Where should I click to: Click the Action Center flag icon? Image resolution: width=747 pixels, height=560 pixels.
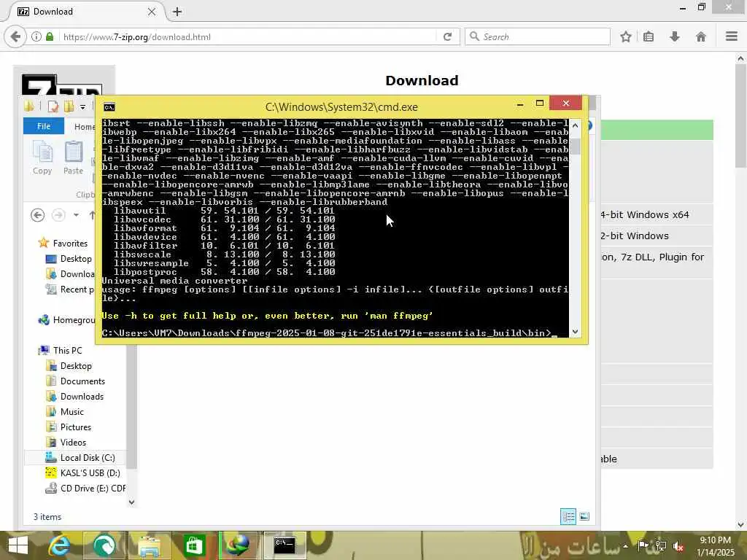tap(643, 545)
